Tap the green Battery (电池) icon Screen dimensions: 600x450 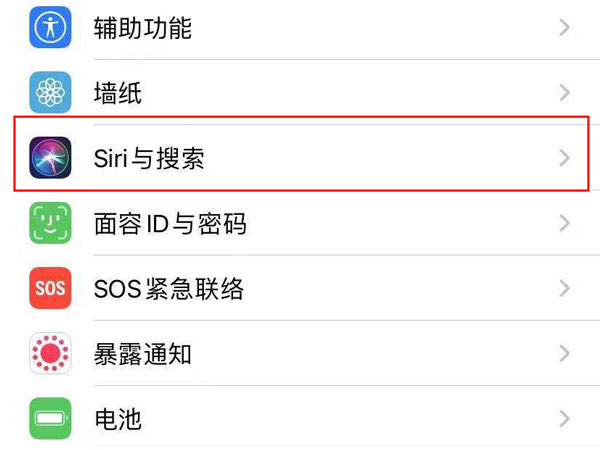[x=50, y=419]
